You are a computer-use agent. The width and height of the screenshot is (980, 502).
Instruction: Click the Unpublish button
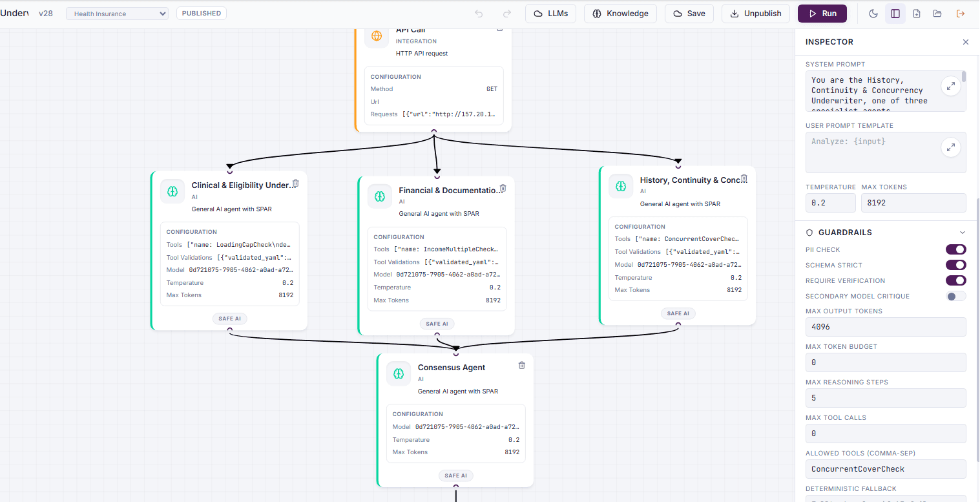(x=755, y=14)
